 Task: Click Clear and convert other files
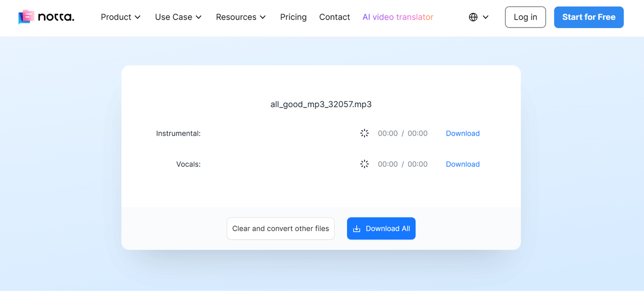click(x=281, y=229)
